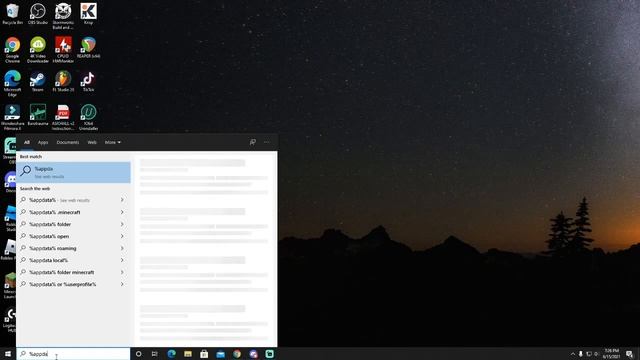This screenshot has width=640, height=360.
Task: Click the Windows Start button
Action: tap(8, 354)
